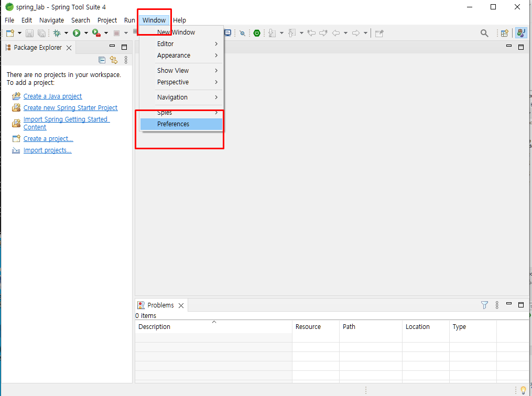Click the Pin Editor icon
This screenshot has width=532, height=396.
(x=379, y=33)
